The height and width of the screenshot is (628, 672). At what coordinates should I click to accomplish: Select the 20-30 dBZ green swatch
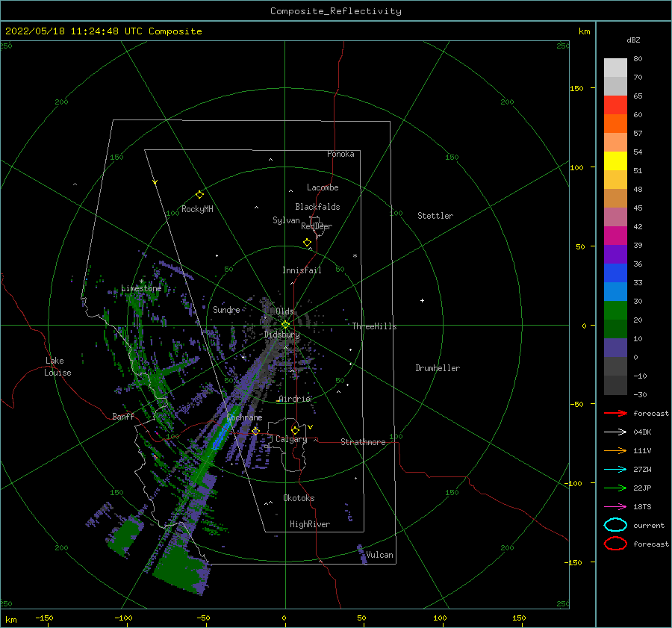[615, 310]
